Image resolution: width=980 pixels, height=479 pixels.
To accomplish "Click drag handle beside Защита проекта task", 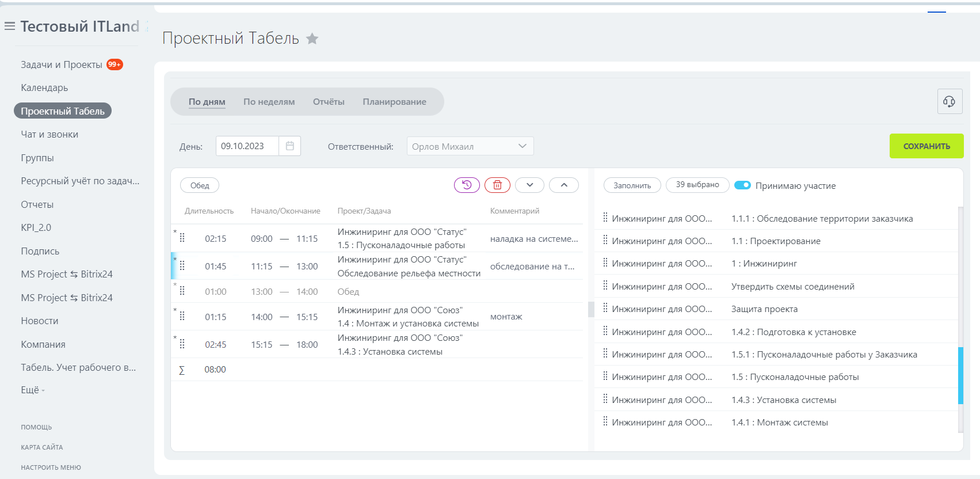I will pos(605,308).
